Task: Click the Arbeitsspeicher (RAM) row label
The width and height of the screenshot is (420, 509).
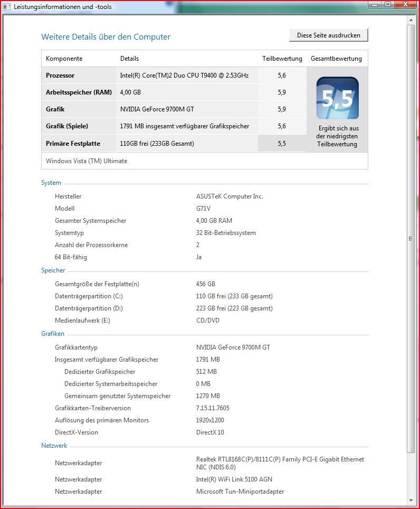Action: [79, 92]
